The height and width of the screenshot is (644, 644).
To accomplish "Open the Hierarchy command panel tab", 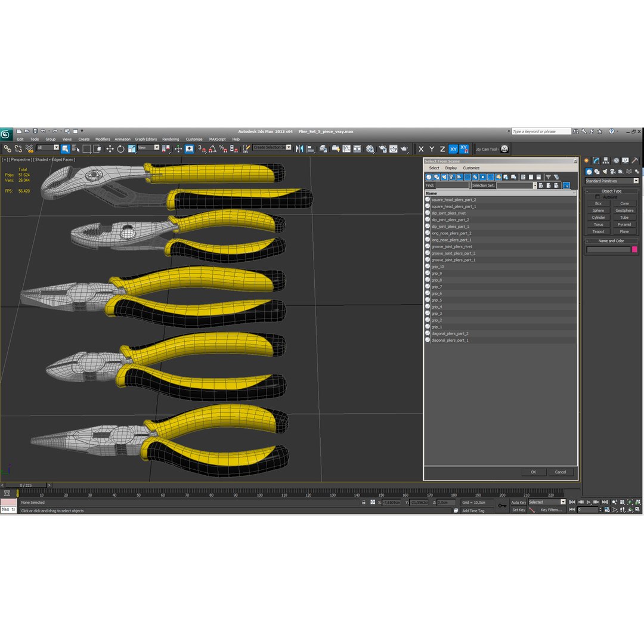I will pyautogui.click(x=605, y=160).
